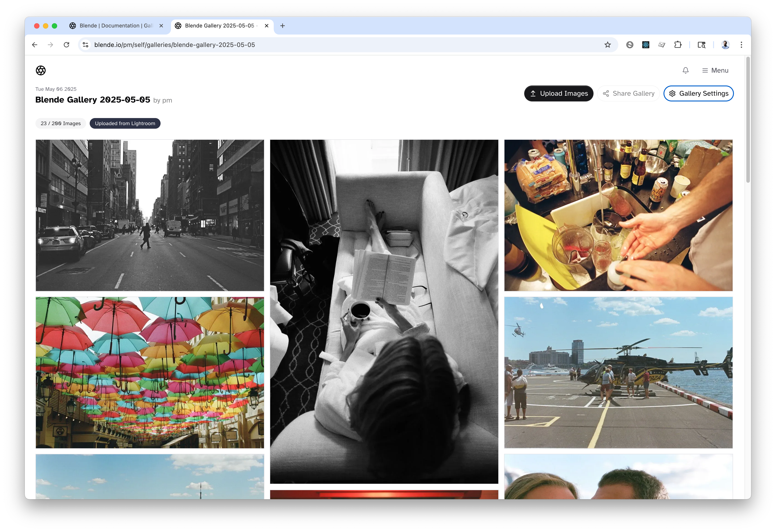The image size is (776, 532).
Task: Click Upload Images button
Action: 558,93
